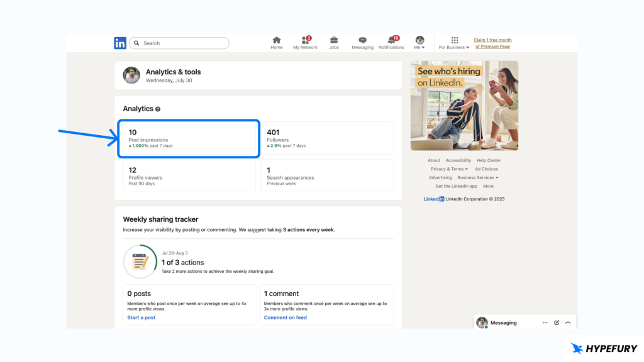Expand the Messaging panel chevron
This screenshot has height=362, width=644.
point(568,322)
